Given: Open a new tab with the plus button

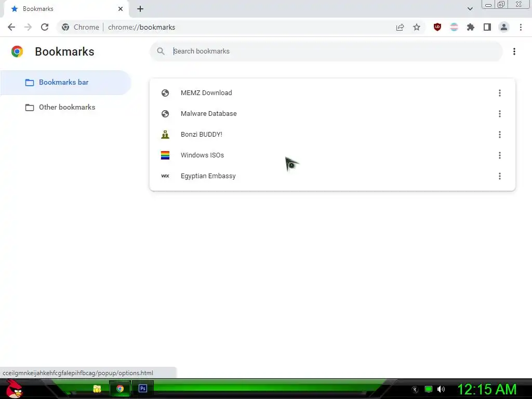Looking at the screenshot, I should 140,9.
